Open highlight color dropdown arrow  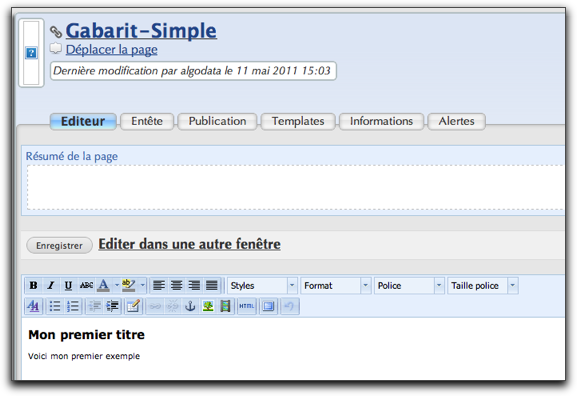(x=142, y=285)
